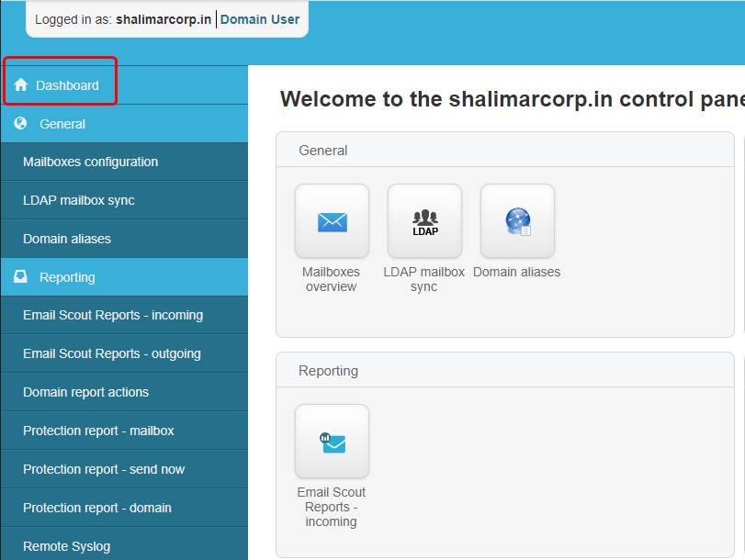The width and height of the screenshot is (745, 560).
Task: Click the Domain User link
Action: [x=260, y=19]
